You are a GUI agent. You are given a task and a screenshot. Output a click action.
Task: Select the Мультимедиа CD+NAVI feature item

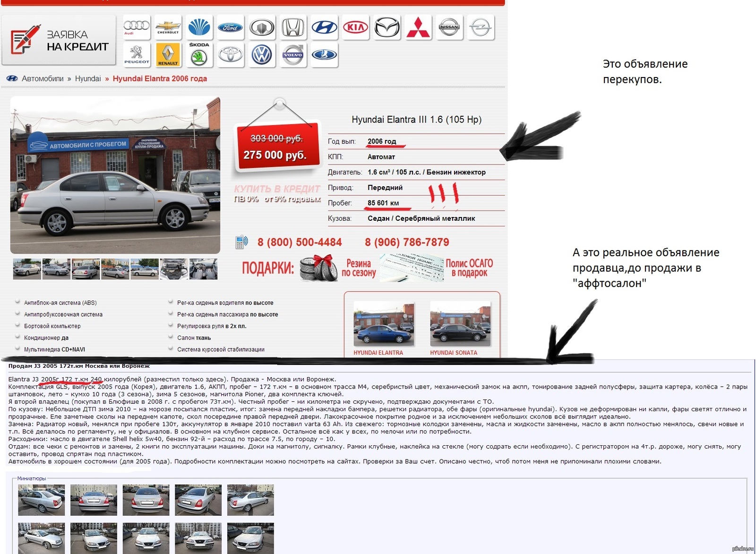[x=54, y=349]
